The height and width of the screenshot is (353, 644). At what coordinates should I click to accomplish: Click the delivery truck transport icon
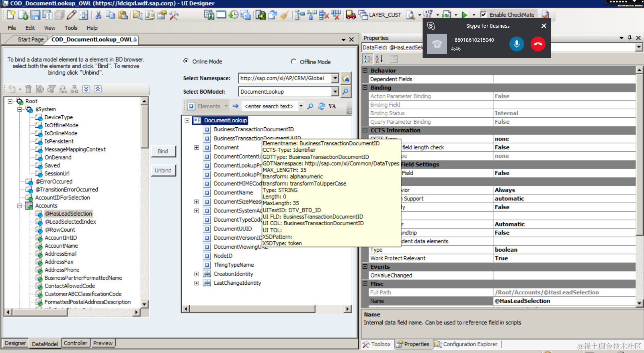tap(351, 15)
